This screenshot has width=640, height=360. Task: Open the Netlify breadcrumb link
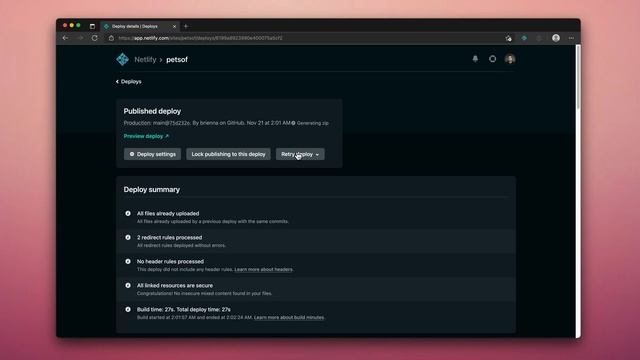145,60
